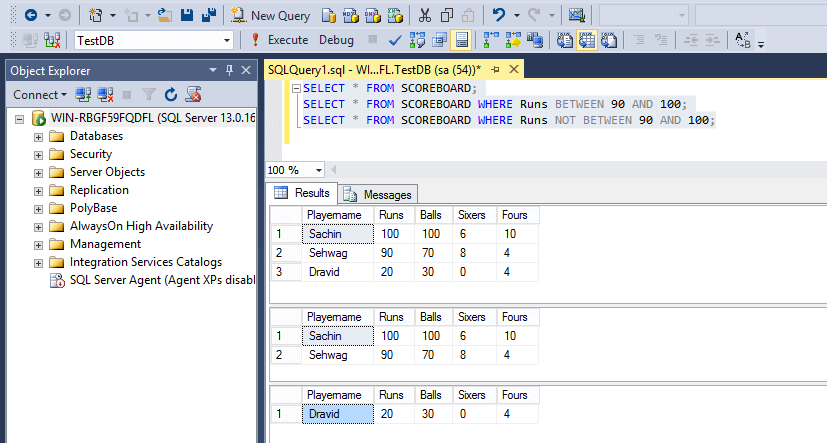Click the Disconnect server icon in Object Explorer
Viewport: 827px width, 443px height.
(x=104, y=94)
